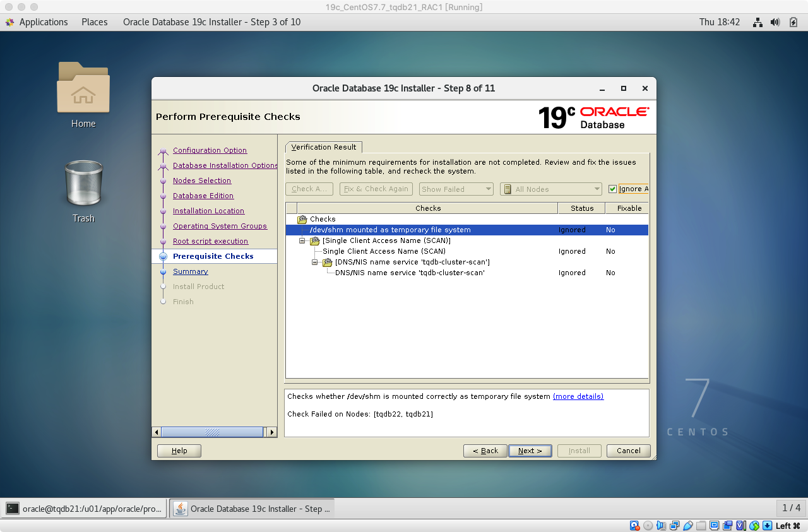Viewport: 808px width, 532px height.
Task: Click the sidebar horizontal scrollbar thumb
Action: (212, 432)
